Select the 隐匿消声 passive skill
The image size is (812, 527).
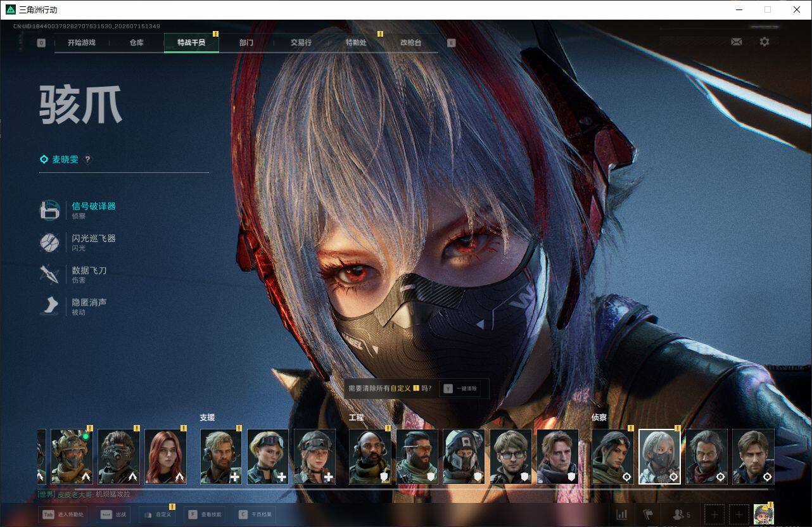(x=73, y=307)
